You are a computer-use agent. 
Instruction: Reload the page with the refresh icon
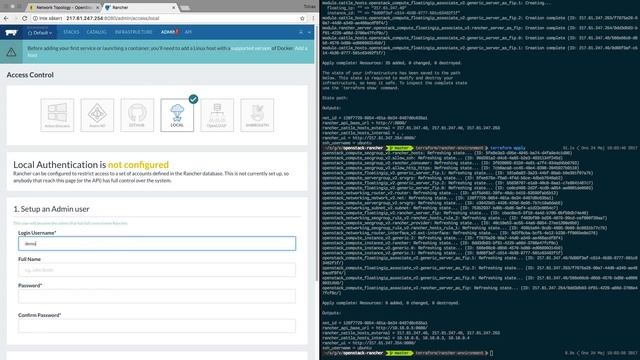point(24,18)
